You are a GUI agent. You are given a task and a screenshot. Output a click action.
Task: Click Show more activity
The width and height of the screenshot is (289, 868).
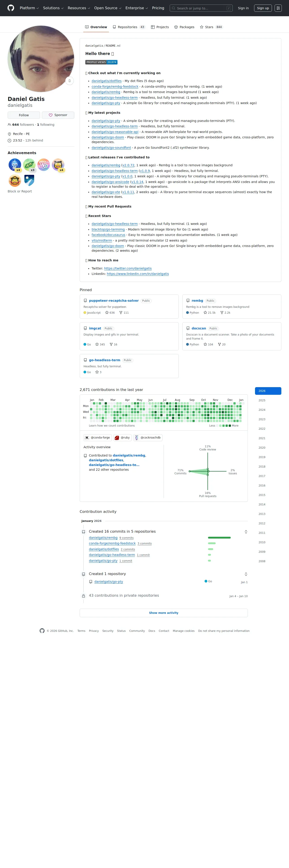click(x=163, y=613)
